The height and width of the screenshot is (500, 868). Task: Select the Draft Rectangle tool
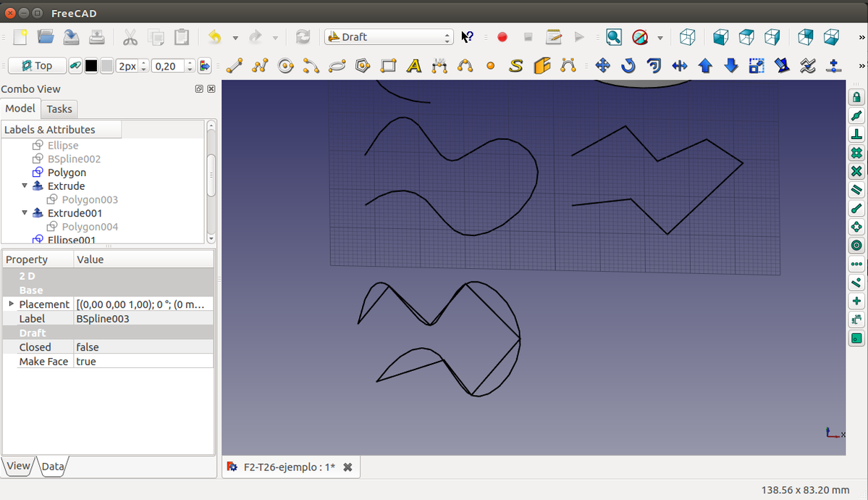click(x=389, y=66)
